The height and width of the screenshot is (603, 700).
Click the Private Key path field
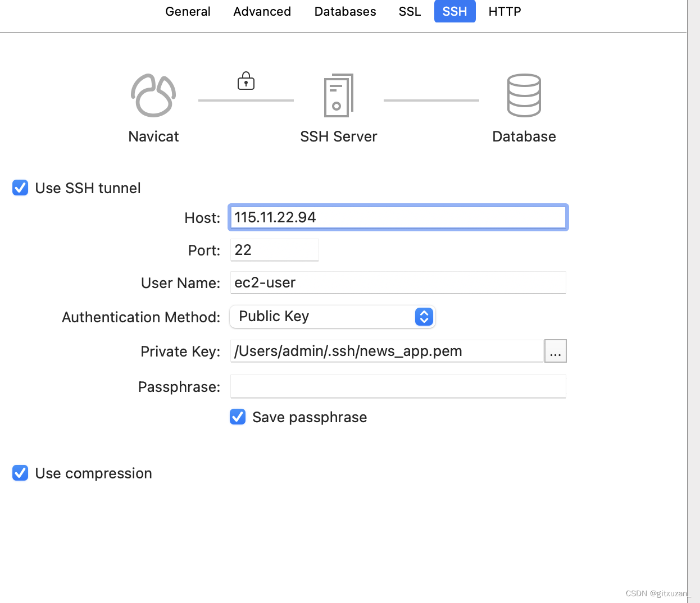pyautogui.click(x=387, y=351)
